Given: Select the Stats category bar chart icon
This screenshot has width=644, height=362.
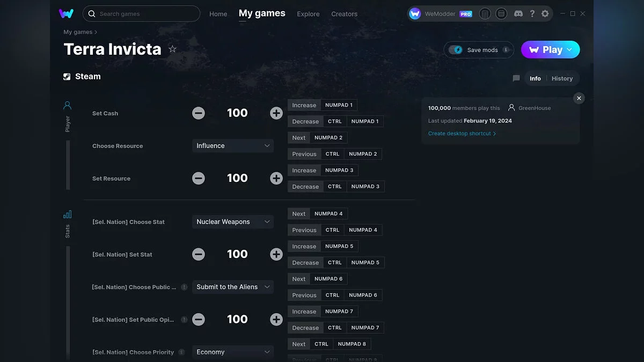Looking at the screenshot, I should pos(68,215).
